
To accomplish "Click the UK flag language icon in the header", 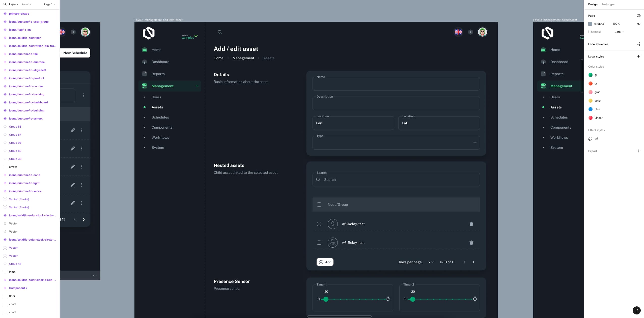I will pos(458,32).
